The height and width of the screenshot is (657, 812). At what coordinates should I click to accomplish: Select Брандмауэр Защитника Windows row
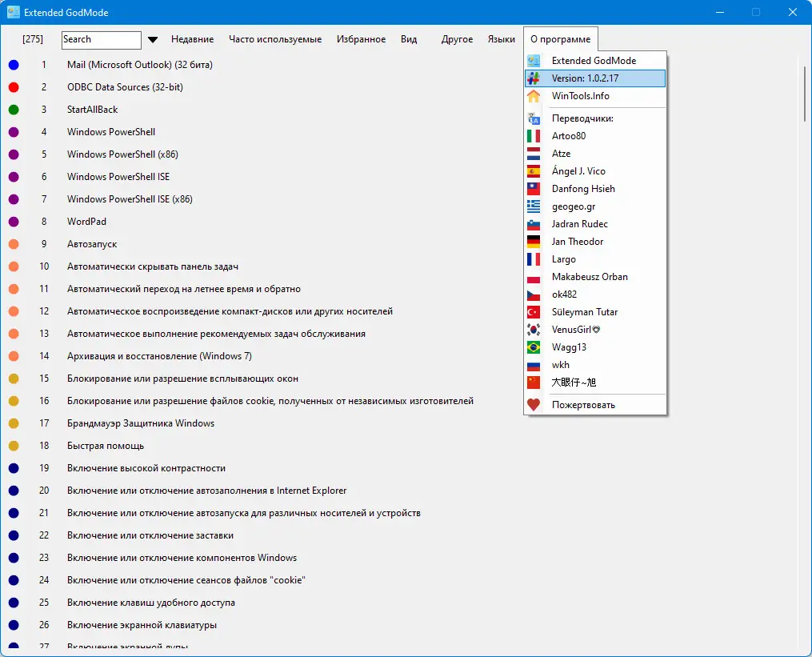[x=141, y=423]
